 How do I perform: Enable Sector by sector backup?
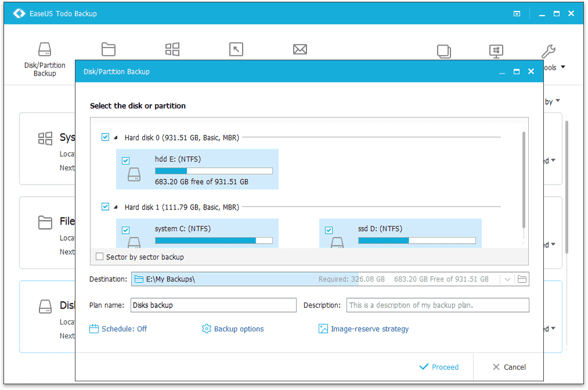[99, 257]
